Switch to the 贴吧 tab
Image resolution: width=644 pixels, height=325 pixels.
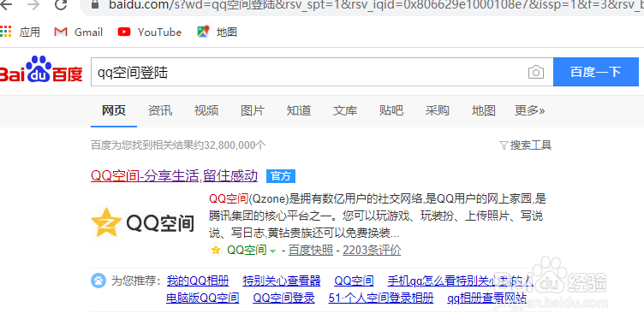pyautogui.click(x=391, y=110)
